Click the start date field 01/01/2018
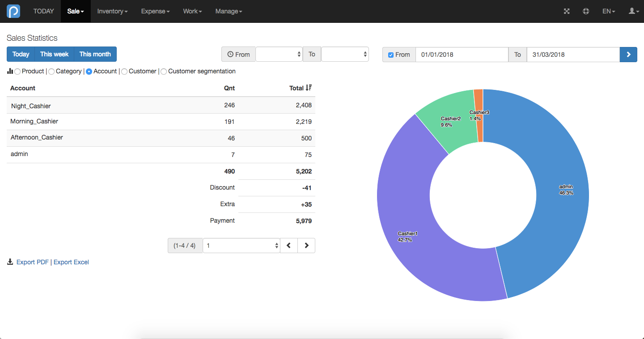The image size is (644, 339). click(x=462, y=55)
